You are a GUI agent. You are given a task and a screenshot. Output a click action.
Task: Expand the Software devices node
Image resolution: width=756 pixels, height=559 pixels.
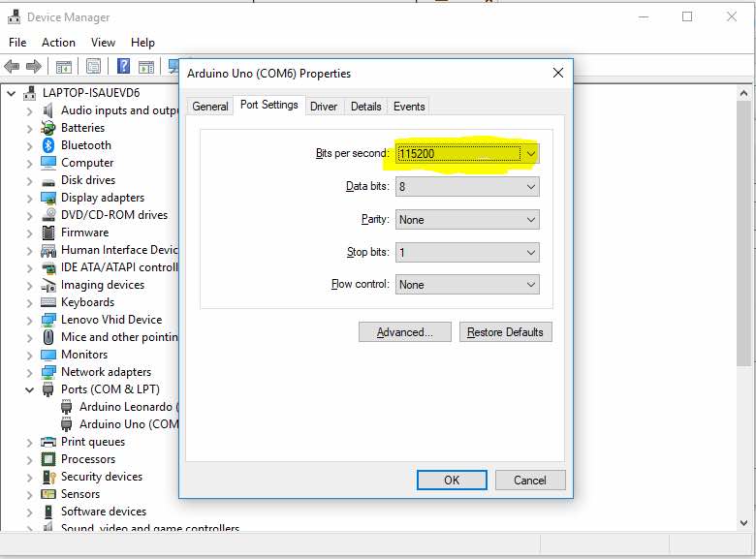pos(29,512)
